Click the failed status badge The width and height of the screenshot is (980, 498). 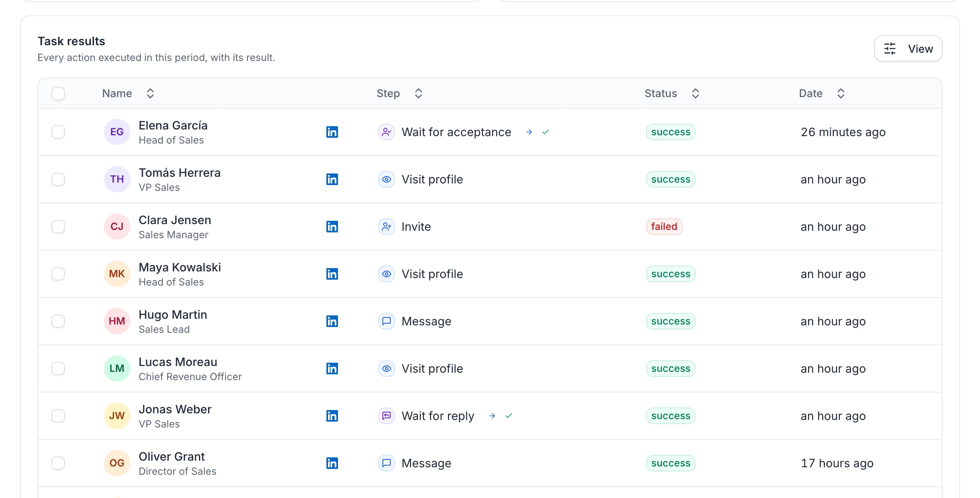click(664, 227)
